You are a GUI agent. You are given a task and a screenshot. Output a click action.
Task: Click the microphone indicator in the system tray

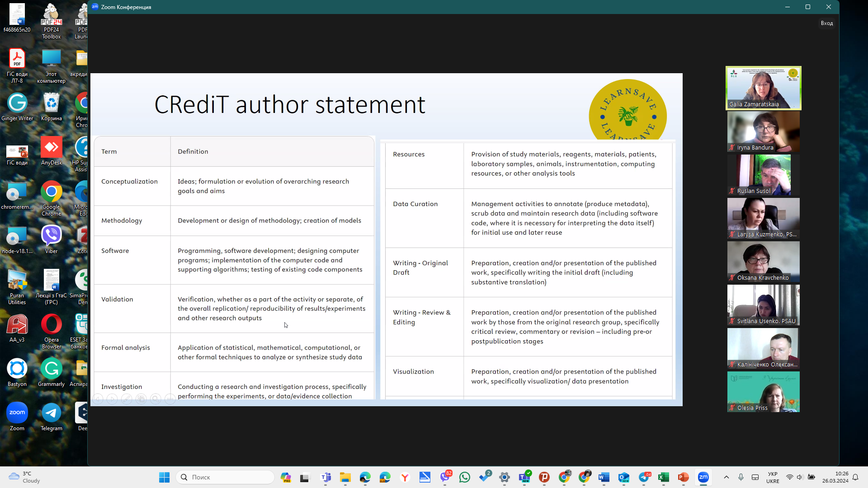coord(741,477)
